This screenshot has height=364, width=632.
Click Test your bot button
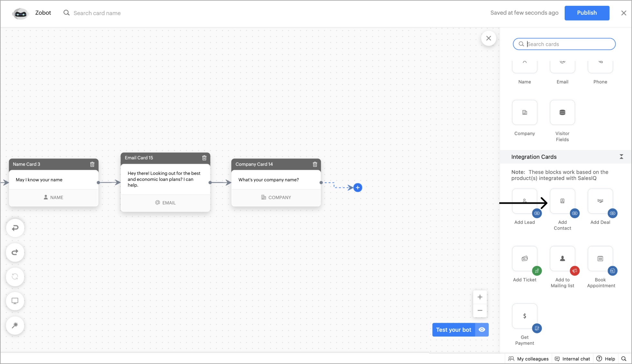tap(453, 330)
